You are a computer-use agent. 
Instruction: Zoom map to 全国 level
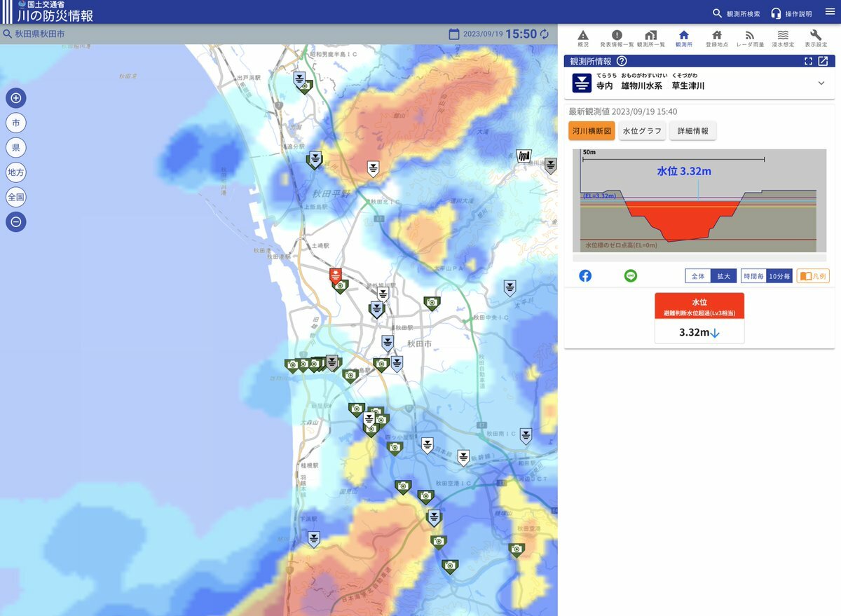[16, 197]
